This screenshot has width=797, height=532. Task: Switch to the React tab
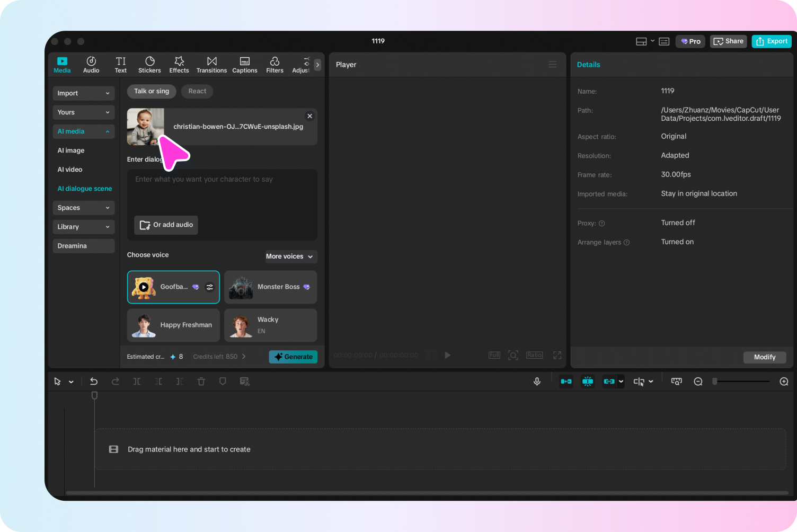pos(197,91)
